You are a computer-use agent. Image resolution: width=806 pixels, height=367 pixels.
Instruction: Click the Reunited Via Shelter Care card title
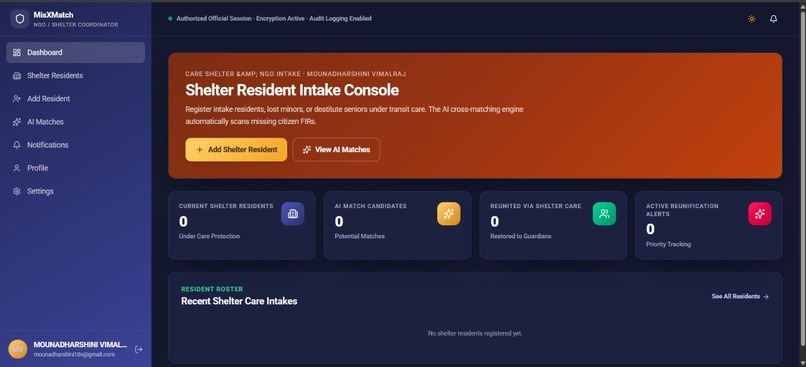point(536,206)
